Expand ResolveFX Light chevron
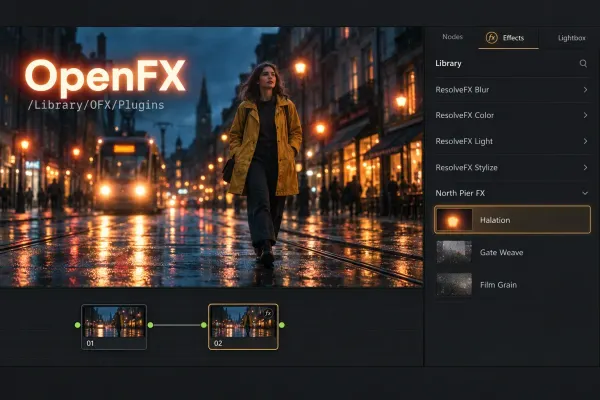The width and height of the screenshot is (600, 400). pos(585,141)
